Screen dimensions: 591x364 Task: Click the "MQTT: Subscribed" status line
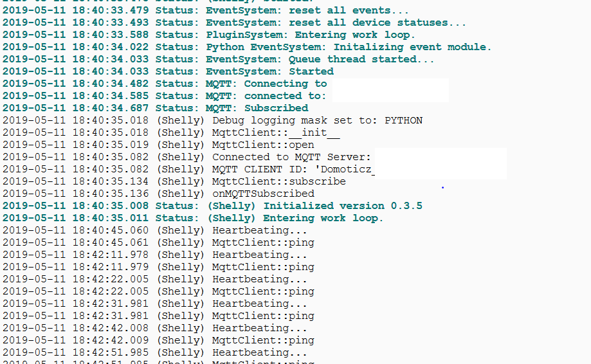tap(155, 108)
